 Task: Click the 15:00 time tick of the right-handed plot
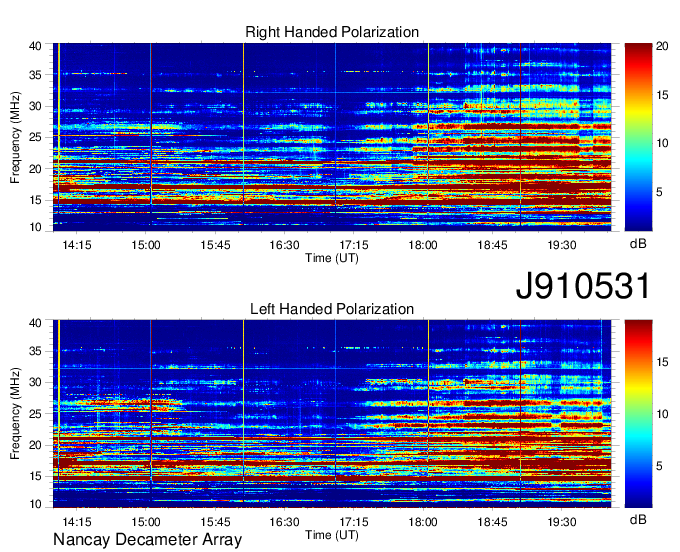click(146, 245)
